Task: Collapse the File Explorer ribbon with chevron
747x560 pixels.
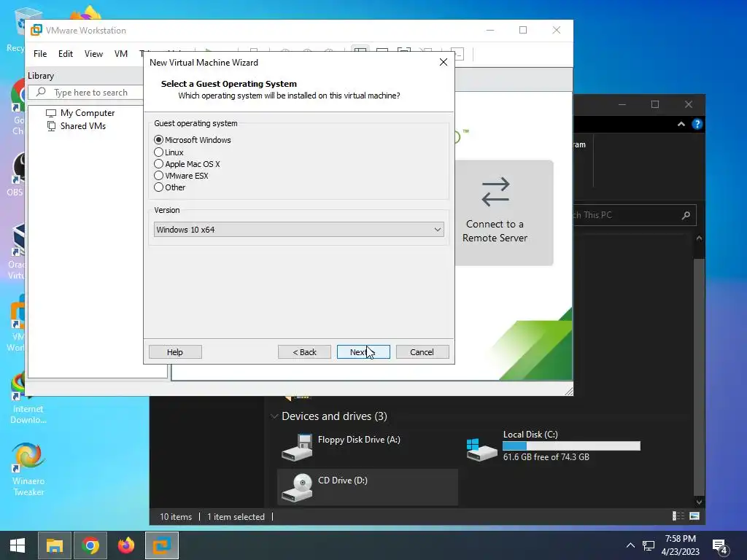Action: pos(681,124)
